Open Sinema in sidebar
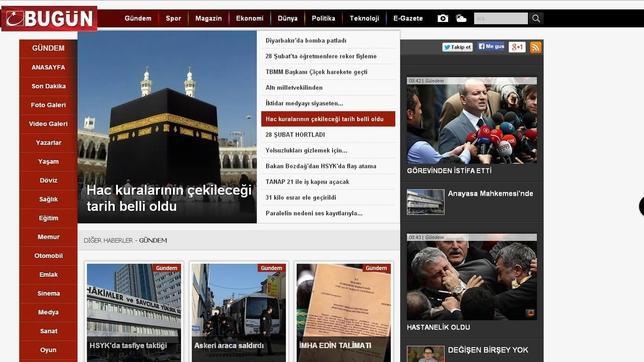This screenshot has height=362, width=644. pyautogui.click(x=48, y=294)
